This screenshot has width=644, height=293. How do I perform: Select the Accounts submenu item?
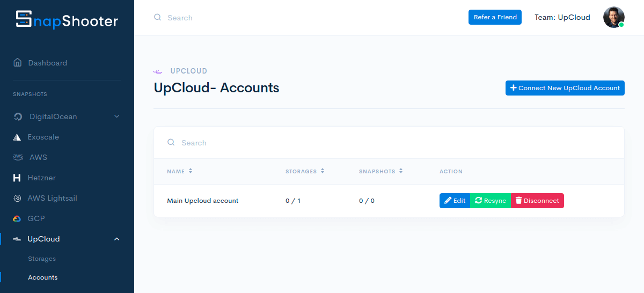pos(43,277)
